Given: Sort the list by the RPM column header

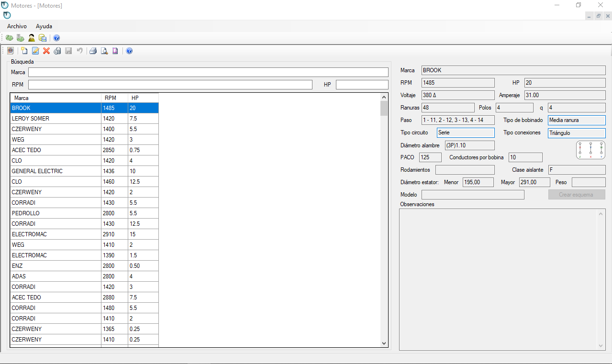Looking at the screenshot, I should click(x=111, y=98).
